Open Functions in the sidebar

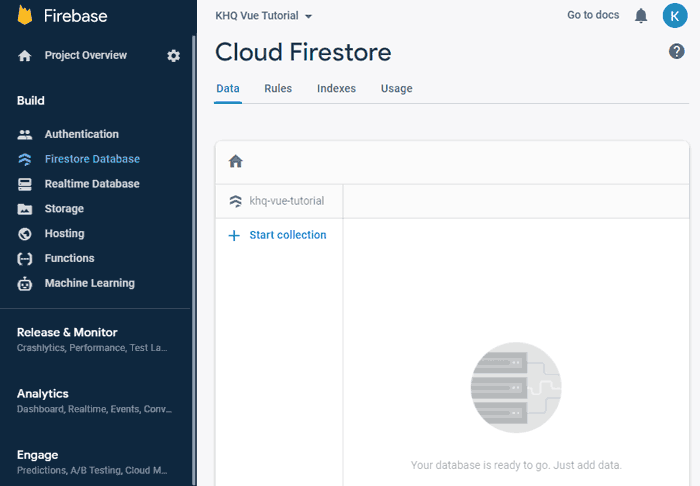(69, 258)
